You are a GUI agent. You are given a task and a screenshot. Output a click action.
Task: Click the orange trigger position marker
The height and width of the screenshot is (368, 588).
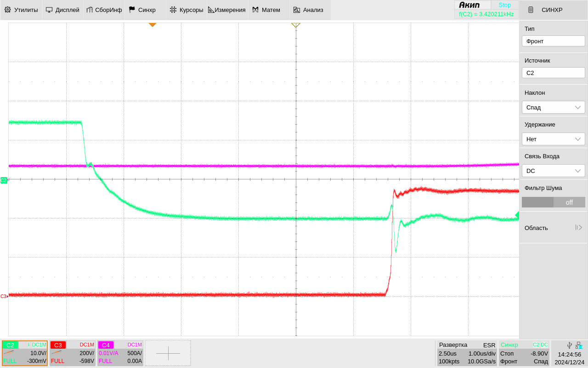(153, 25)
